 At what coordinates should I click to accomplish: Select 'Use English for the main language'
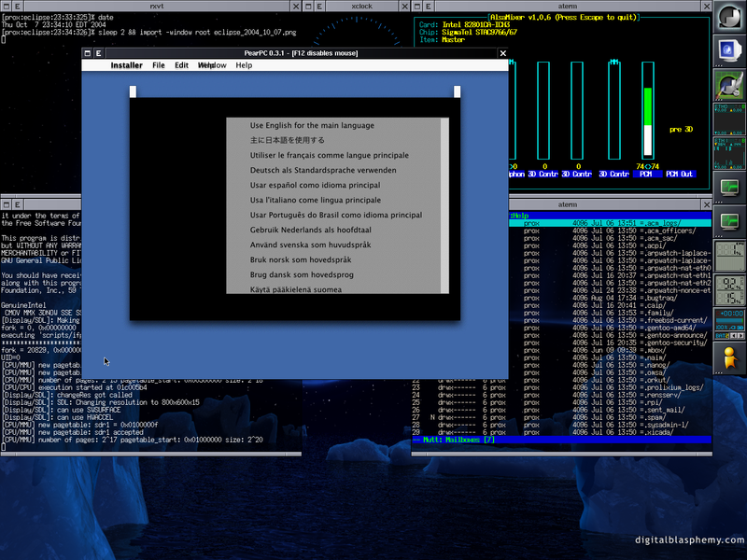click(x=312, y=125)
